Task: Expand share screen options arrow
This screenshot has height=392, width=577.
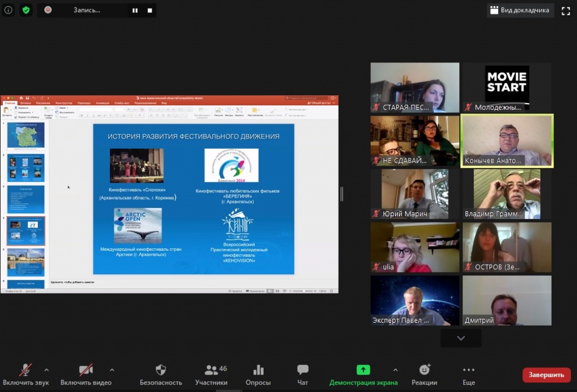Action: (x=395, y=370)
